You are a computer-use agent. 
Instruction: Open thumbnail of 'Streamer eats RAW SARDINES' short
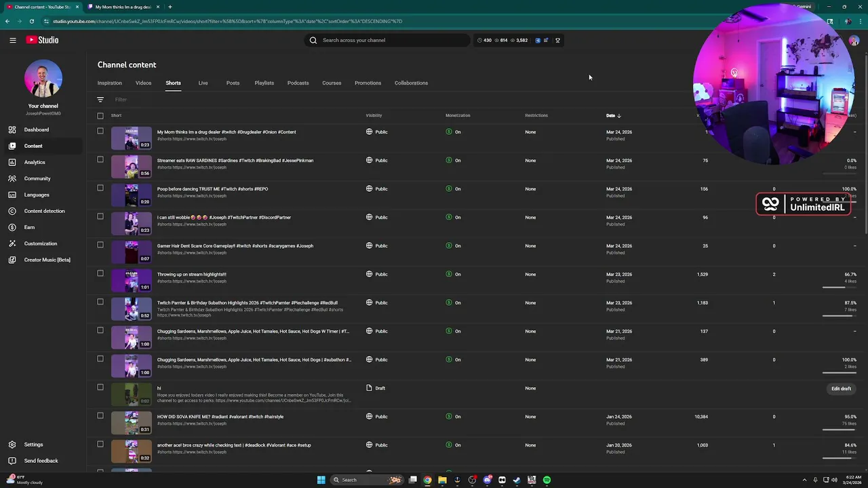pos(131,166)
